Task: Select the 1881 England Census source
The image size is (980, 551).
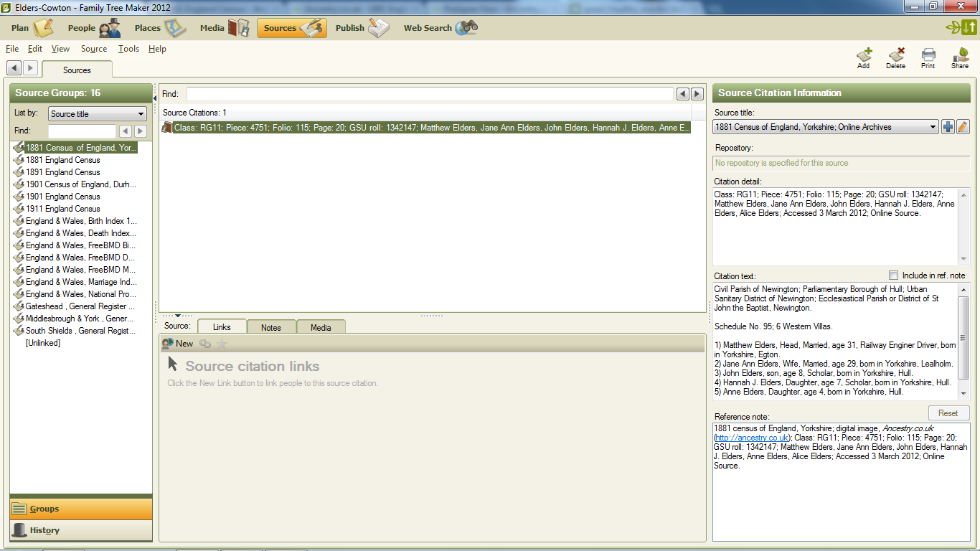Action: coord(62,160)
